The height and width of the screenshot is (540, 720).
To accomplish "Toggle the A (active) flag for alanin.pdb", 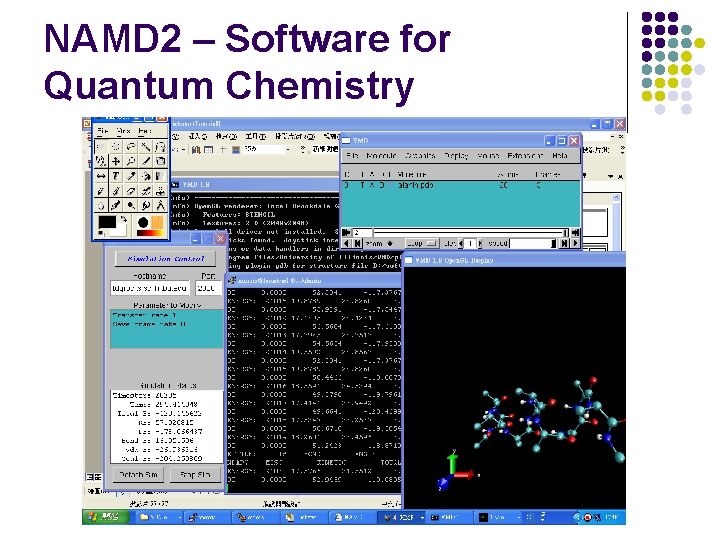I will pos(372,185).
